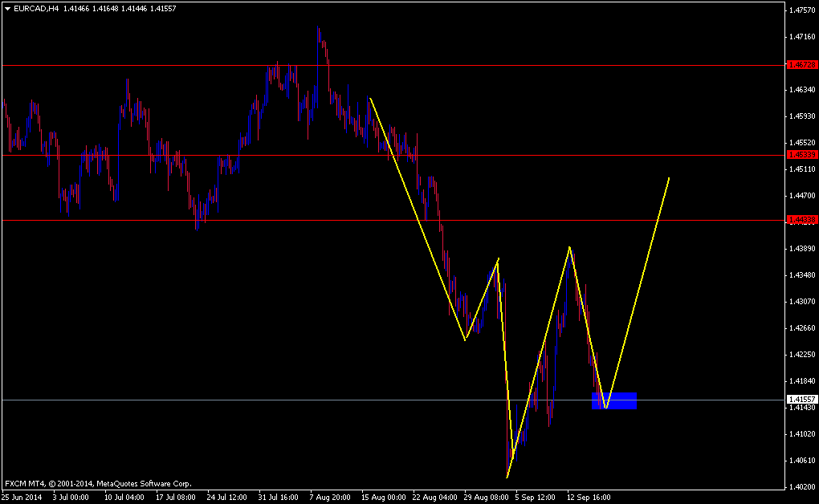The height and width of the screenshot is (504, 819).
Task: Click the time axis label 22 Aug 04:00
Action: pos(435,498)
